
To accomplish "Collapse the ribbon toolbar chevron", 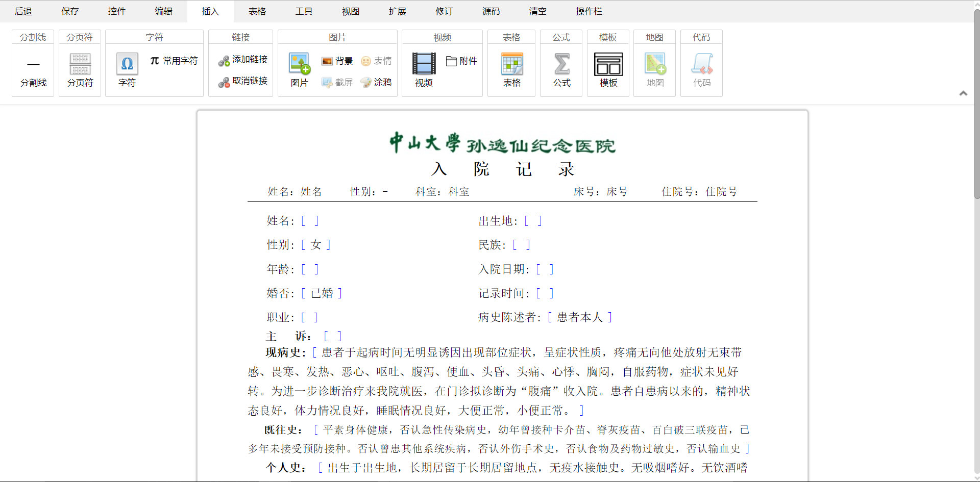I will [x=963, y=93].
